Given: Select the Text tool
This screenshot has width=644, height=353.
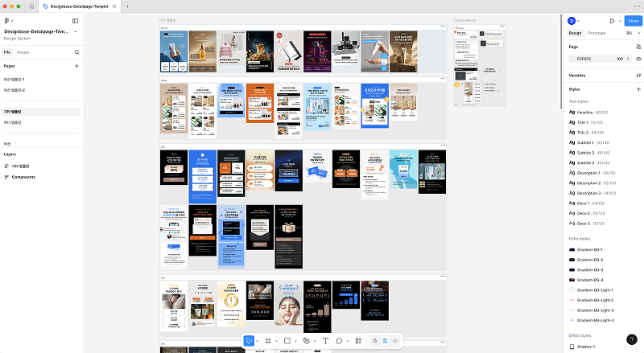Looking at the screenshot, I should click(325, 341).
